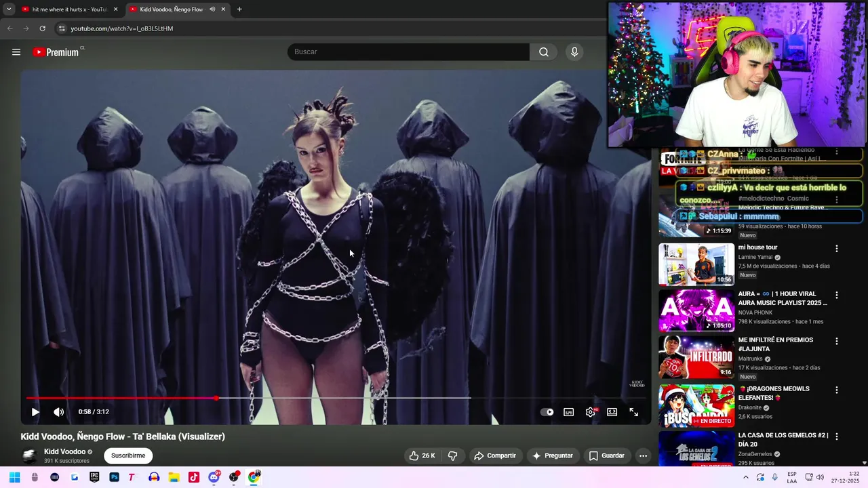868x488 pixels.
Task: Open Kidd Voodoo channel name link
Action: [x=64, y=451]
